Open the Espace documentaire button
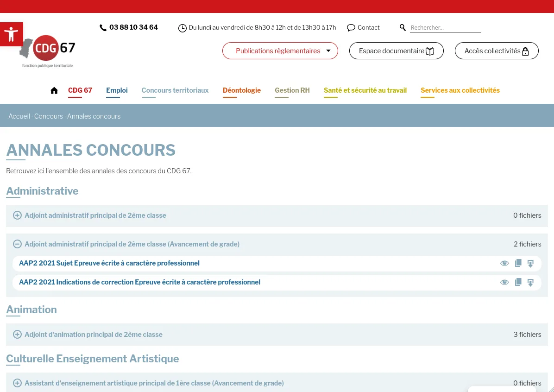The height and width of the screenshot is (392, 554). click(x=397, y=51)
